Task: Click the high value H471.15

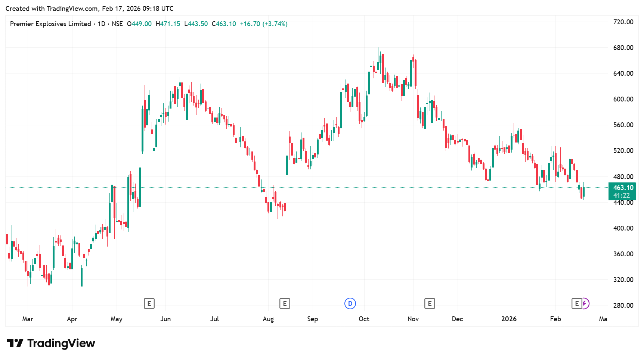Action: (168, 24)
